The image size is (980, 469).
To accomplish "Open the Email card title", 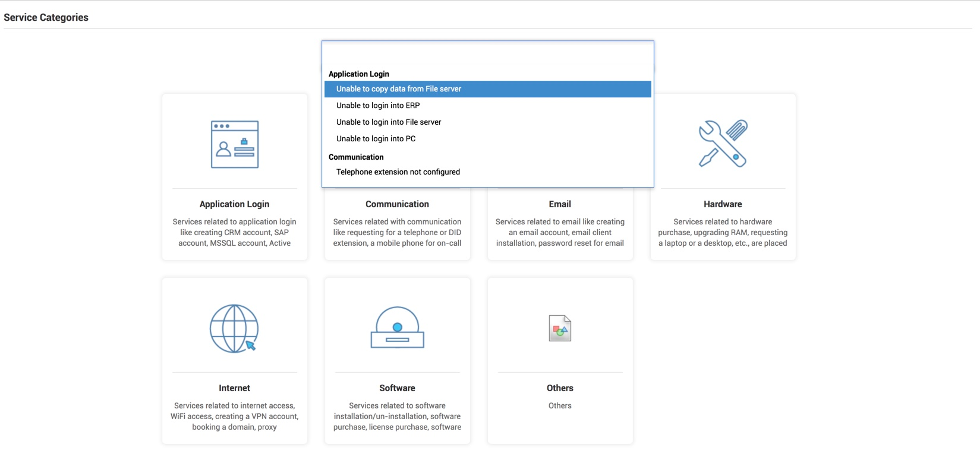I will (x=560, y=204).
